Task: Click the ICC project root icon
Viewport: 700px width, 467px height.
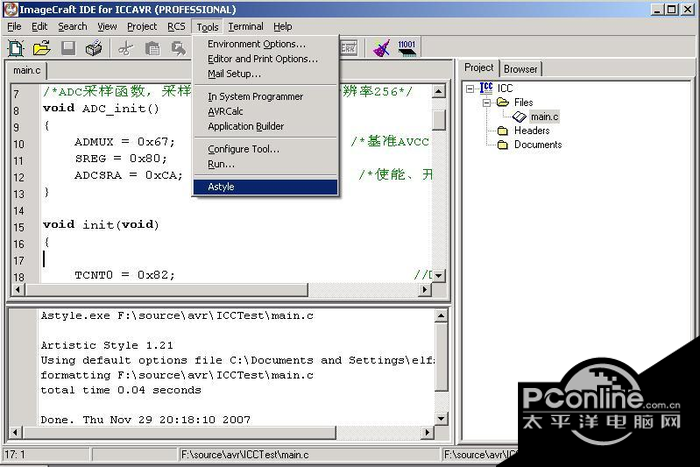Action: click(x=486, y=88)
